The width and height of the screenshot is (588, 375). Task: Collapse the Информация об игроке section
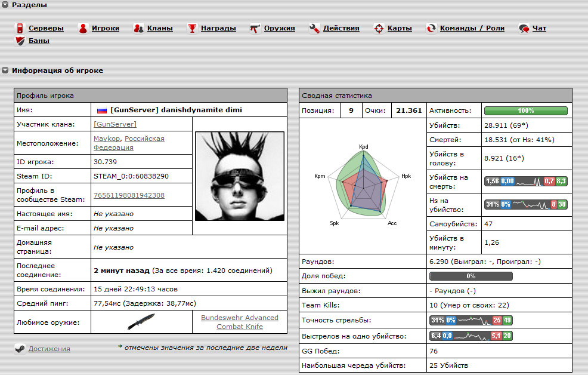[5, 70]
